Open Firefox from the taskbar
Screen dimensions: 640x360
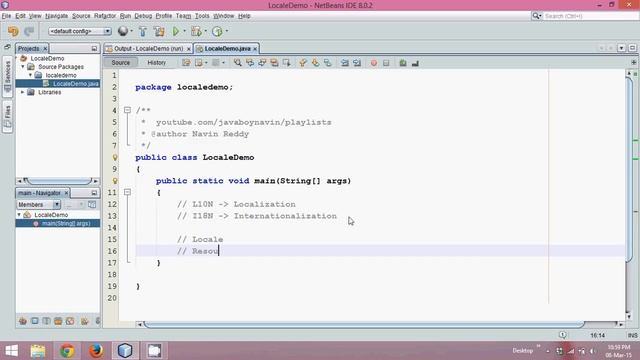coord(96,351)
